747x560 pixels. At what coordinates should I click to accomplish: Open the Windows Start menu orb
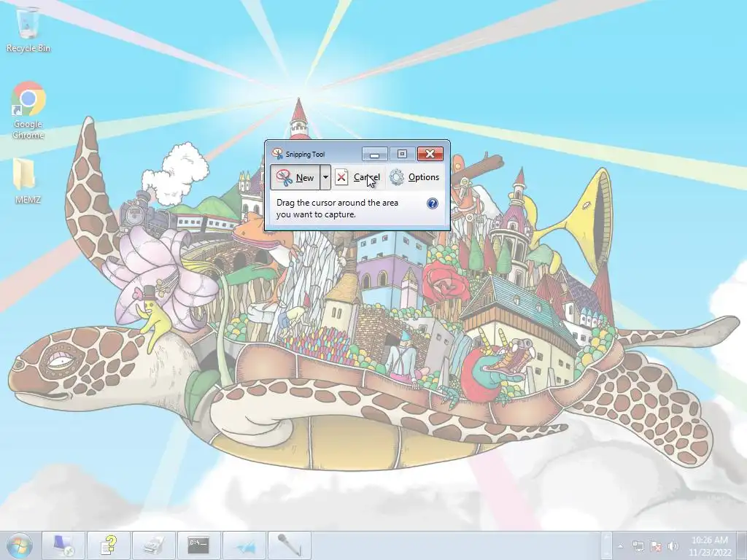[x=19, y=545]
